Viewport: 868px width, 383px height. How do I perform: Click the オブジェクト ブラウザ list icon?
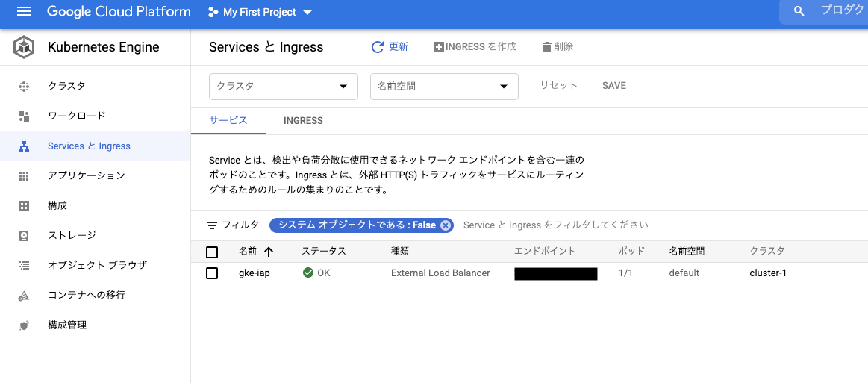(x=23, y=265)
